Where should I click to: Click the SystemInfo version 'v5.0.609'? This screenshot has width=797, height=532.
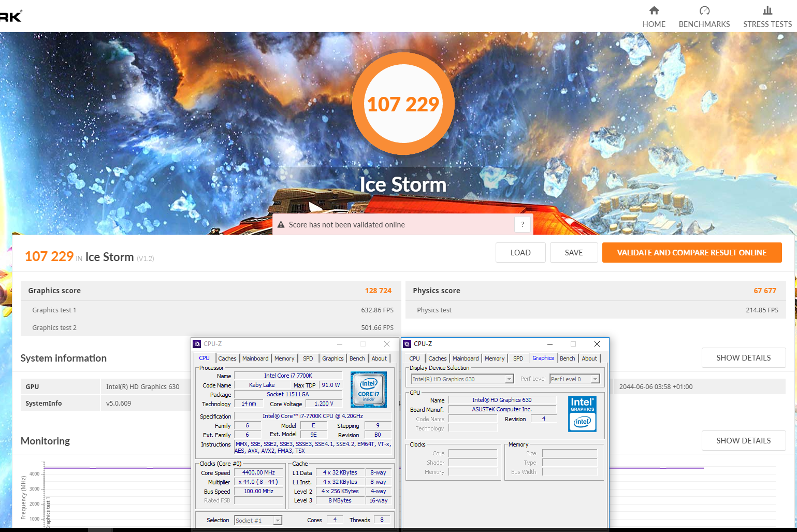tap(119, 404)
